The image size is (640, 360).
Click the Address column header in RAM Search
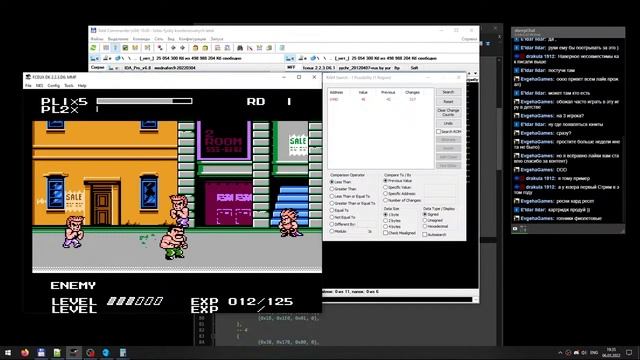click(x=336, y=93)
